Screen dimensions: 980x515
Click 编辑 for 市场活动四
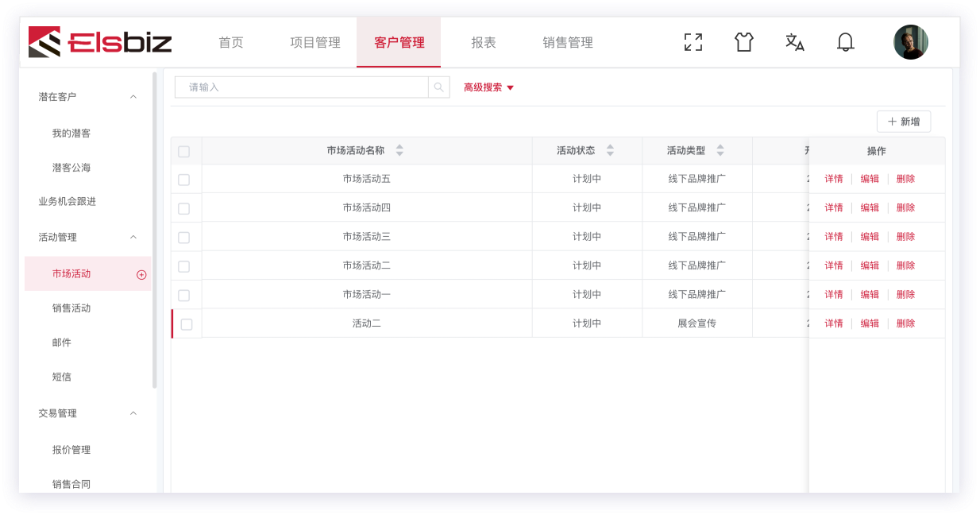[x=870, y=207]
